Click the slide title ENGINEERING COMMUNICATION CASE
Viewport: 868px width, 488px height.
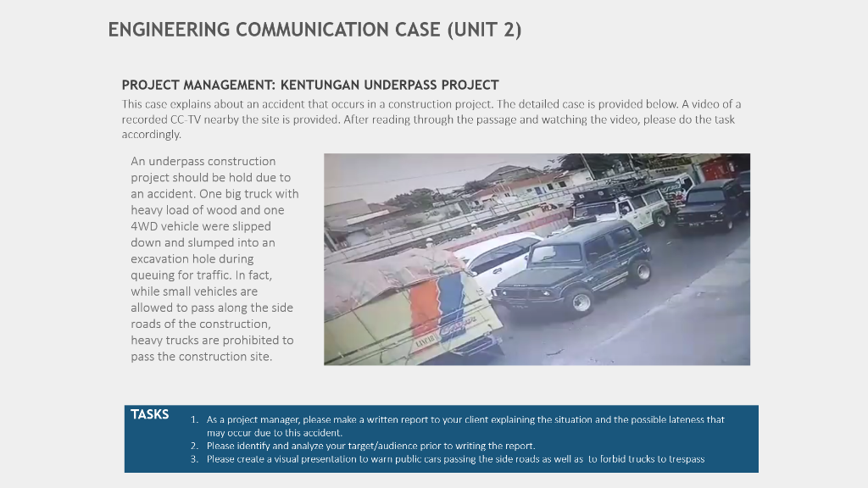pos(317,30)
